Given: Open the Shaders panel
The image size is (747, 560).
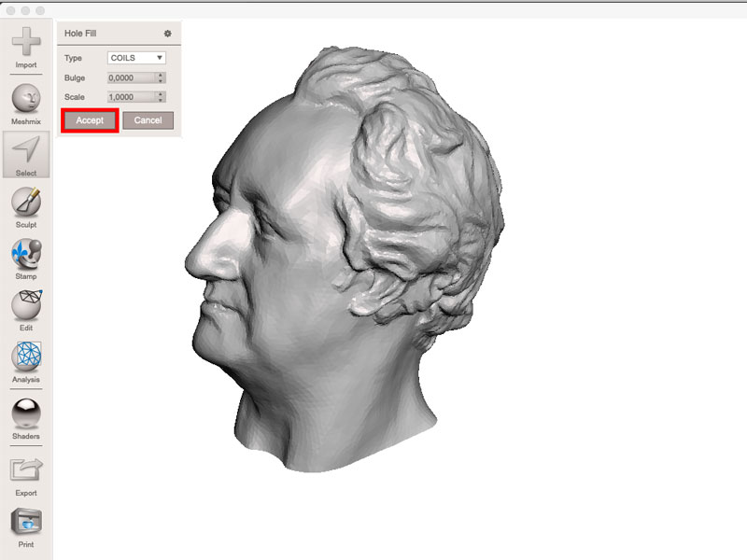Looking at the screenshot, I should tap(26, 419).
